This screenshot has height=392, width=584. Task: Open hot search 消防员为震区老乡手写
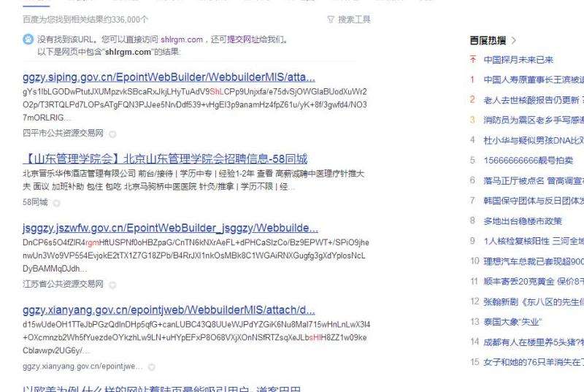point(534,120)
